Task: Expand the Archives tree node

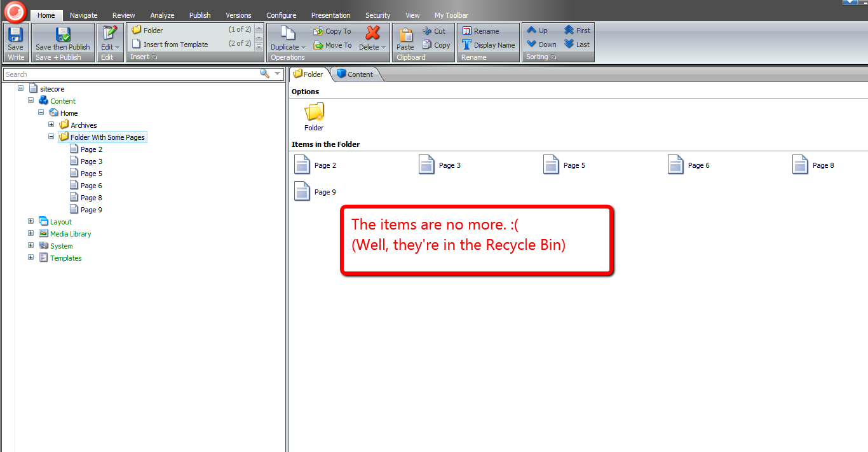Action: click(x=51, y=125)
